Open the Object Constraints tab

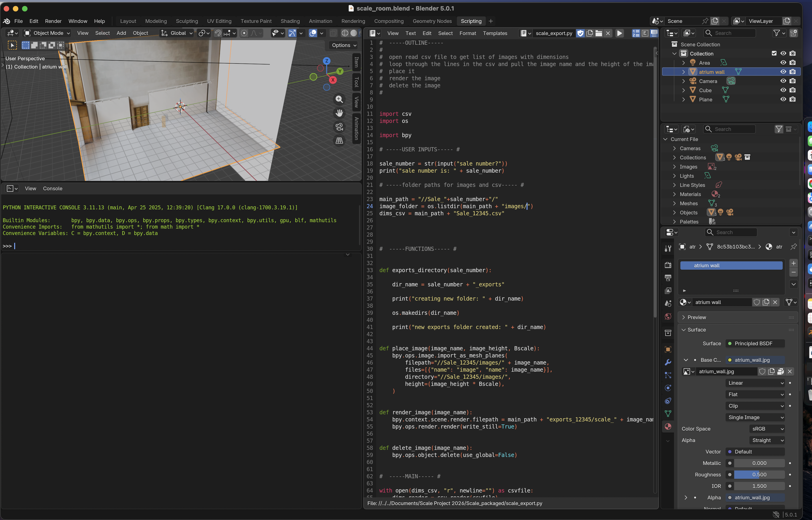tap(668, 401)
